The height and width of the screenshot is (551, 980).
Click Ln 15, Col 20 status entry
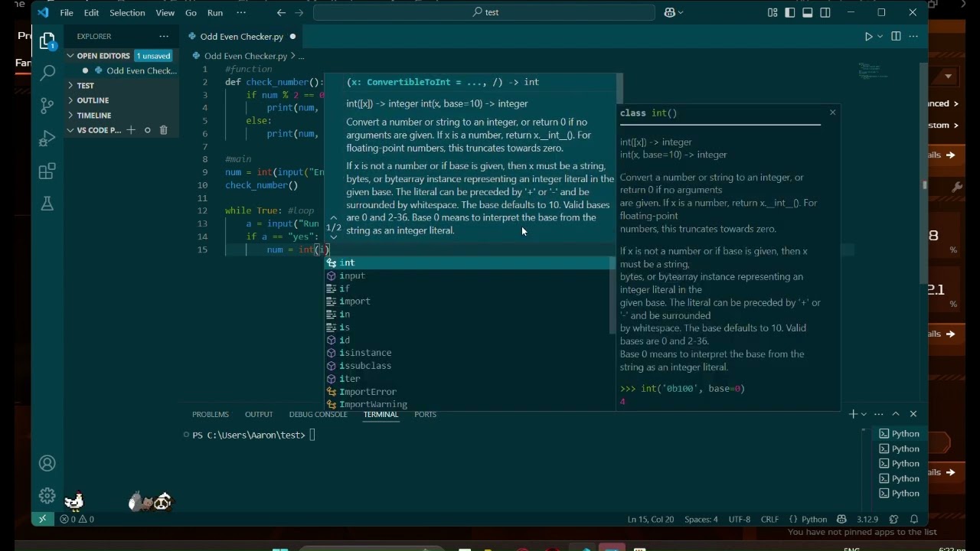(650, 519)
